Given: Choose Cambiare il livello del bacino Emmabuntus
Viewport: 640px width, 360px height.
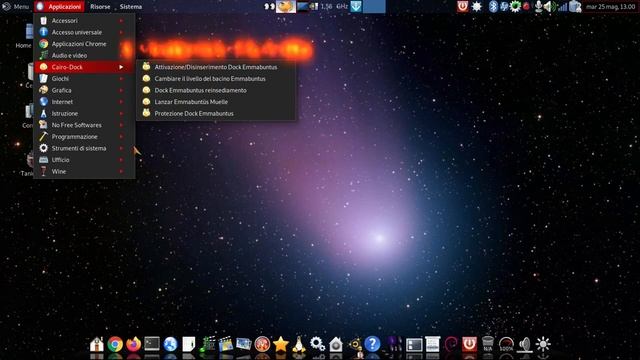Looking at the screenshot, I should point(216,78).
